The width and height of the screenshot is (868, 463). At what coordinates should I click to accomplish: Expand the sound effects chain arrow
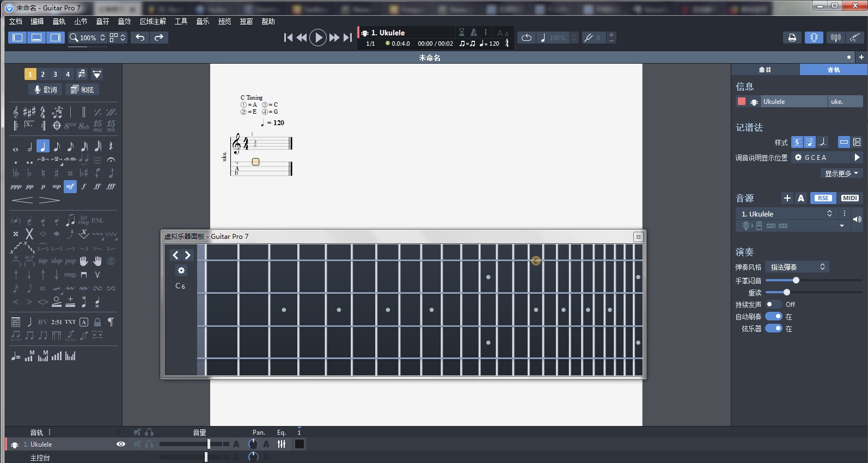(x=842, y=226)
